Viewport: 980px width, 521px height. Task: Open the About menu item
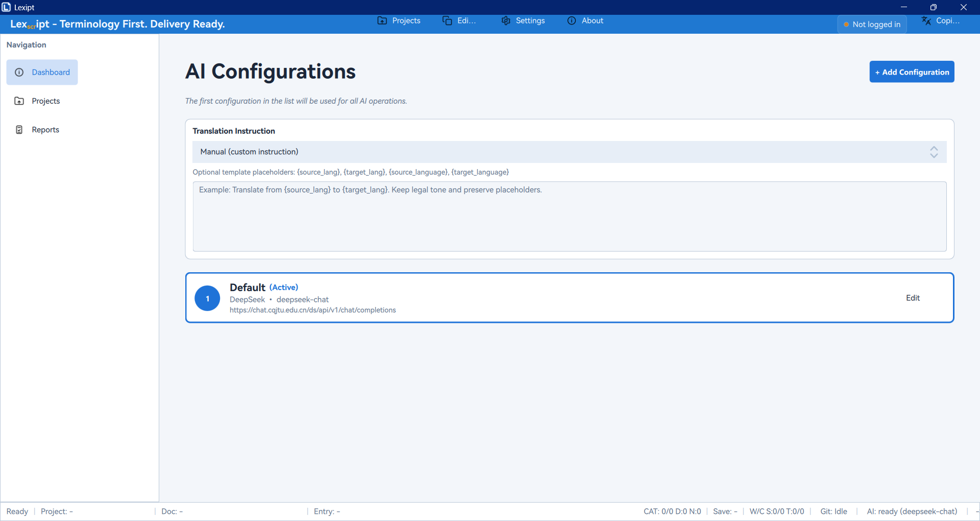tap(592, 21)
